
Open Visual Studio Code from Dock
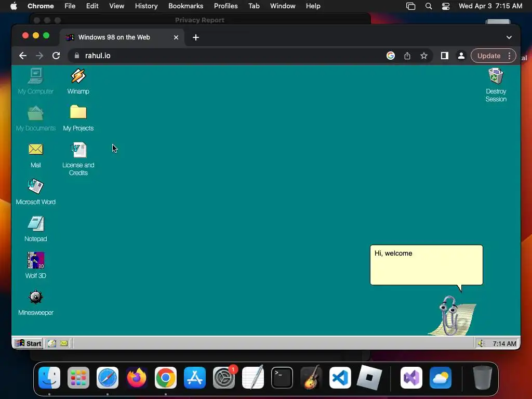point(340,378)
